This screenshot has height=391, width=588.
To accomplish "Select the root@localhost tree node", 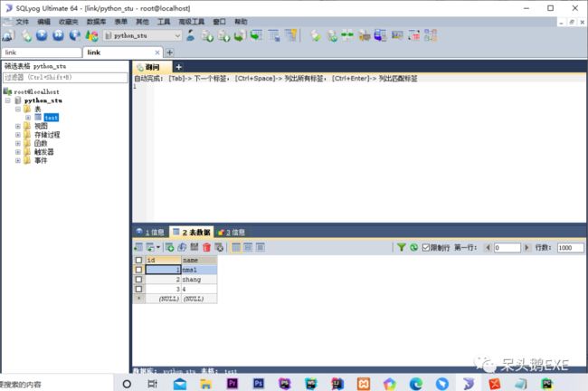I will tap(36, 91).
